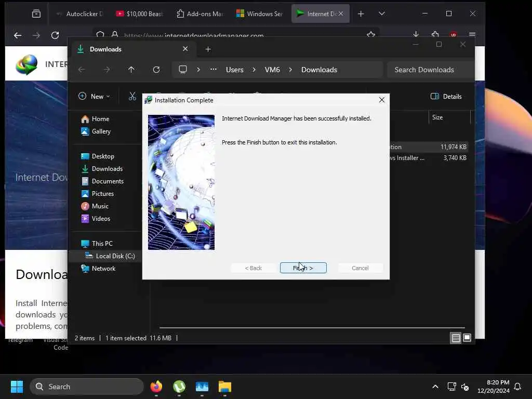Click the horizontal scrollbar in Explorer
532x399 pixels.
pyautogui.click(x=312, y=328)
